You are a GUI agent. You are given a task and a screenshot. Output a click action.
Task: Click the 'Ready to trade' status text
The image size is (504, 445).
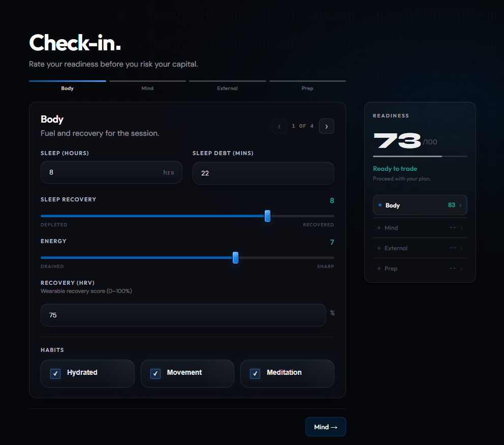(395, 169)
